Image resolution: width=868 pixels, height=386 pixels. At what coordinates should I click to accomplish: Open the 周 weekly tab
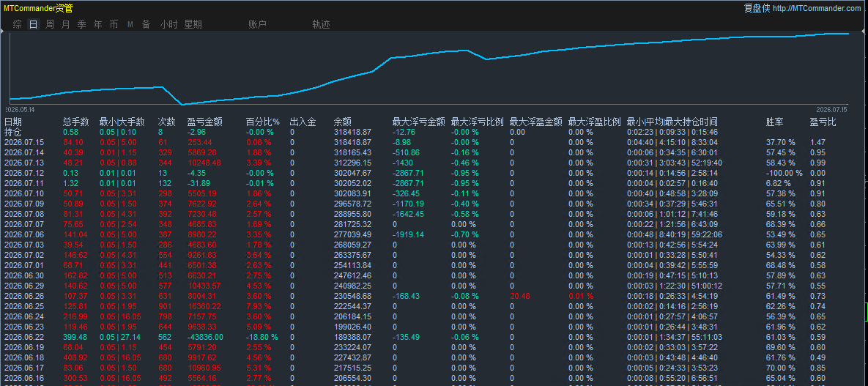[50, 24]
